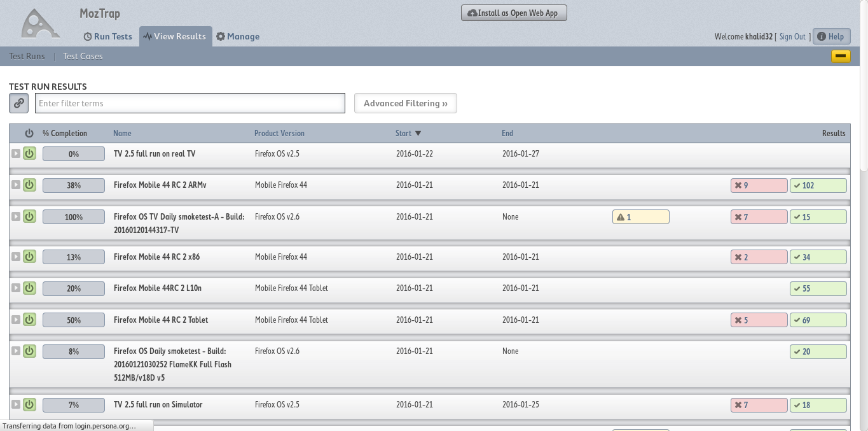Select the Test Runs sub-navigation
868x431 pixels.
[x=27, y=56]
